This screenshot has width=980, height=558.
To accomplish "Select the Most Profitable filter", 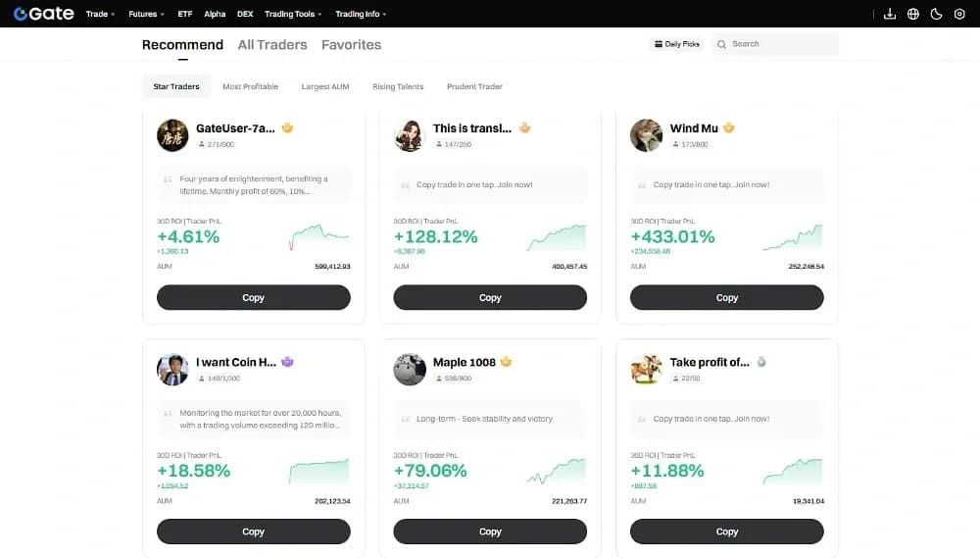I will coord(250,86).
